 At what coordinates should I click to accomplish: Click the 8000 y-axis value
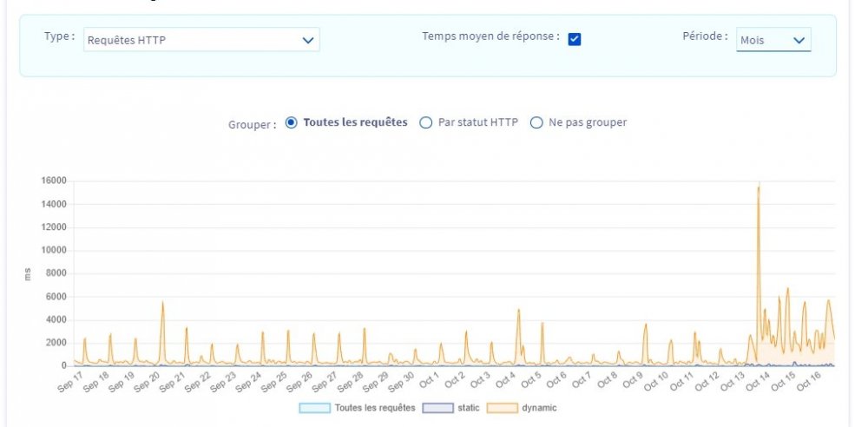tap(56, 273)
